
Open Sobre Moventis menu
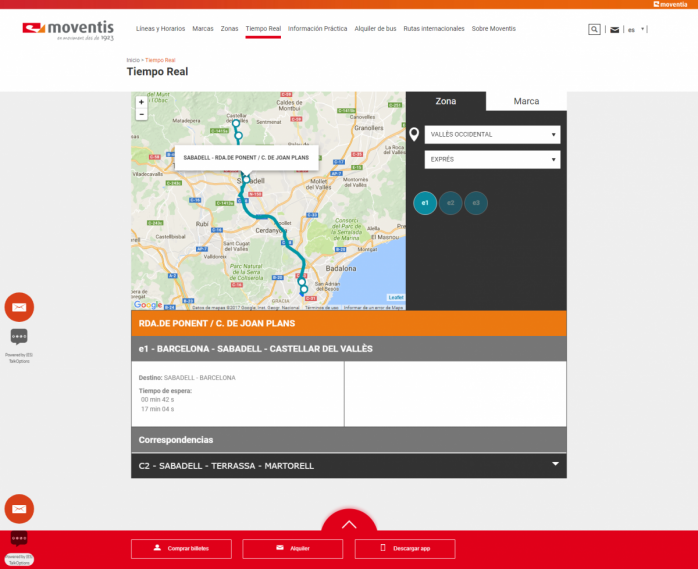(494, 28)
